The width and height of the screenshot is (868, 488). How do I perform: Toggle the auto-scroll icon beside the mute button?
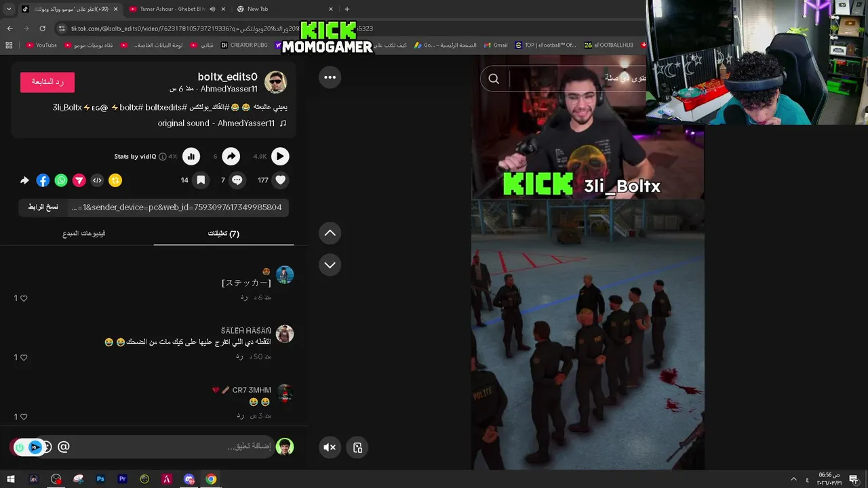tap(357, 447)
